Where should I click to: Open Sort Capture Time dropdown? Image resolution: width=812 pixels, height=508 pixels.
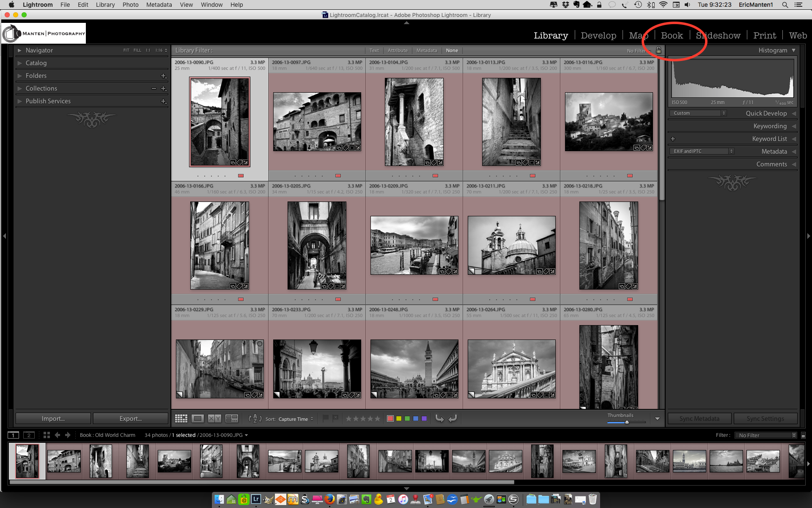296,419
